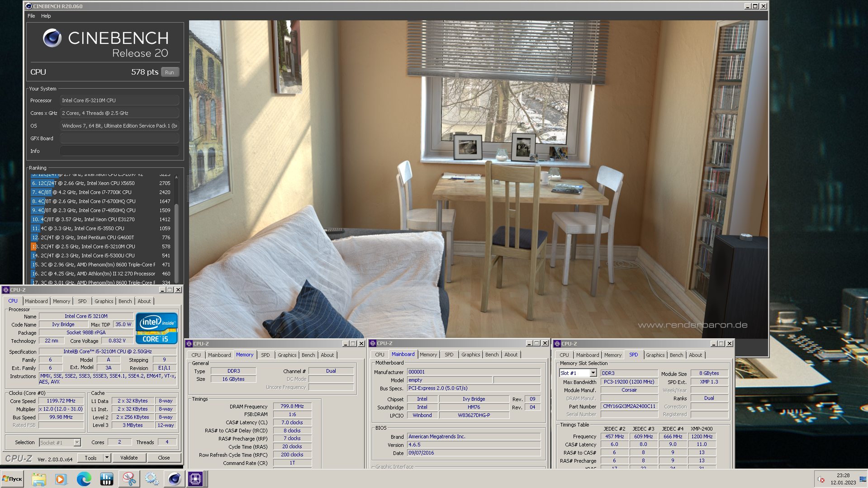Click the Processor name field in Cinebench
This screenshot has width=868, height=488.
(x=119, y=100)
